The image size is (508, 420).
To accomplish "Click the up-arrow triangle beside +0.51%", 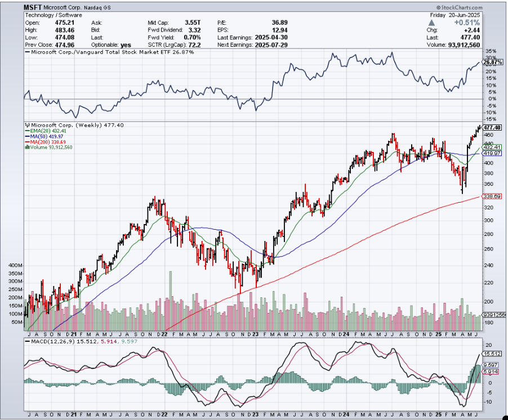I will pyautogui.click(x=431, y=23).
